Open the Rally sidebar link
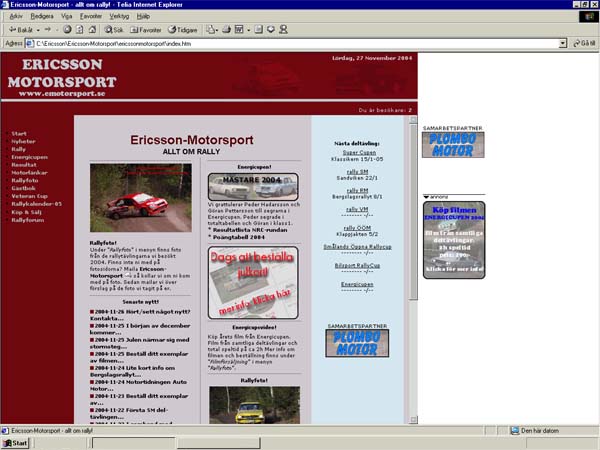 point(18,149)
